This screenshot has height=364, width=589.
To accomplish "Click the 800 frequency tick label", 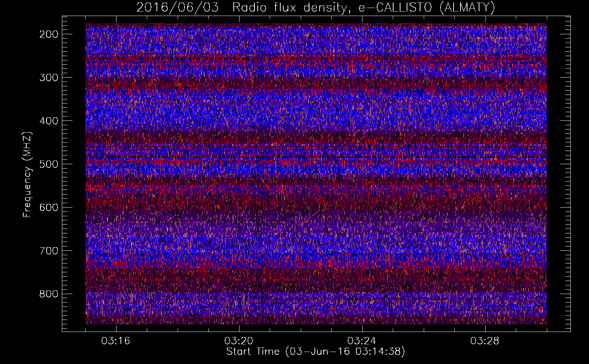I will (48, 294).
